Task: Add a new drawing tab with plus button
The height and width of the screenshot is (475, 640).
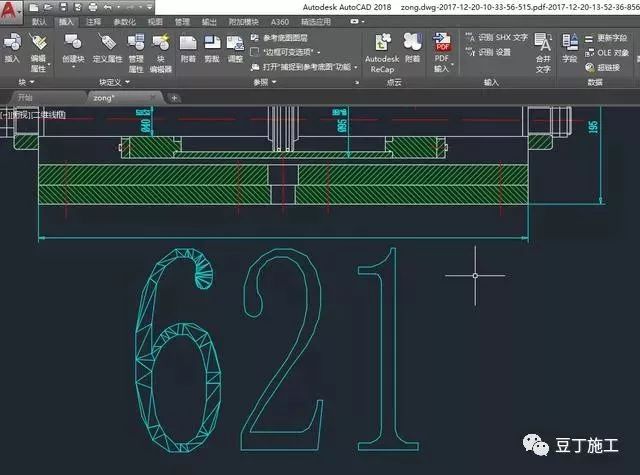Action: click(x=174, y=98)
